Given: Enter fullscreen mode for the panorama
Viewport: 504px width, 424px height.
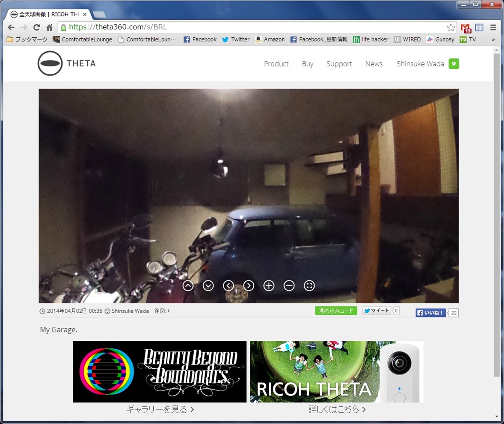Looking at the screenshot, I should (309, 285).
